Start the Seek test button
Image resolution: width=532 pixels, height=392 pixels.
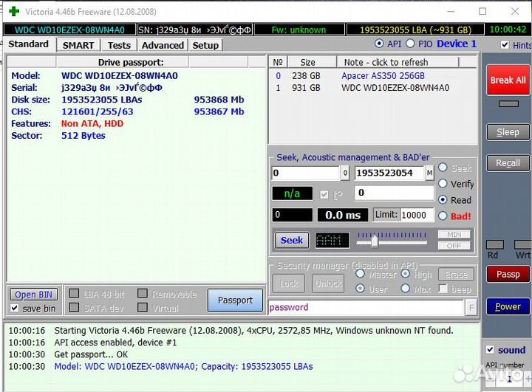point(292,240)
